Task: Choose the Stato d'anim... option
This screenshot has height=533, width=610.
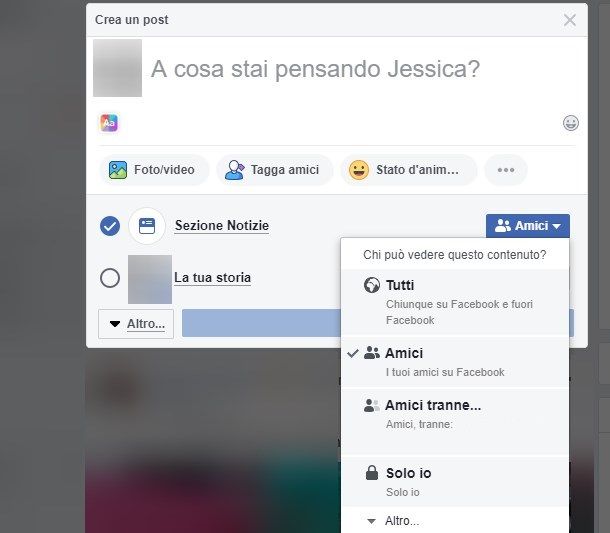Action: pos(408,170)
